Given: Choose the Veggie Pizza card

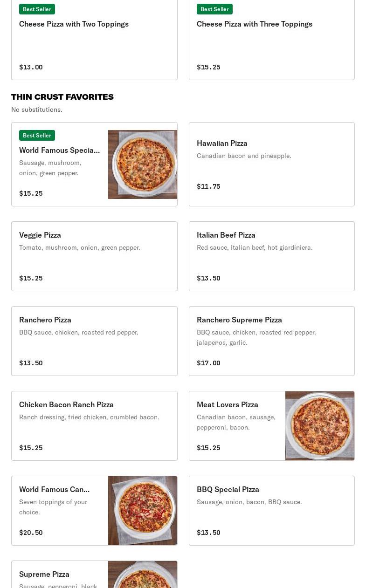Looking at the screenshot, I should click(94, 256).
